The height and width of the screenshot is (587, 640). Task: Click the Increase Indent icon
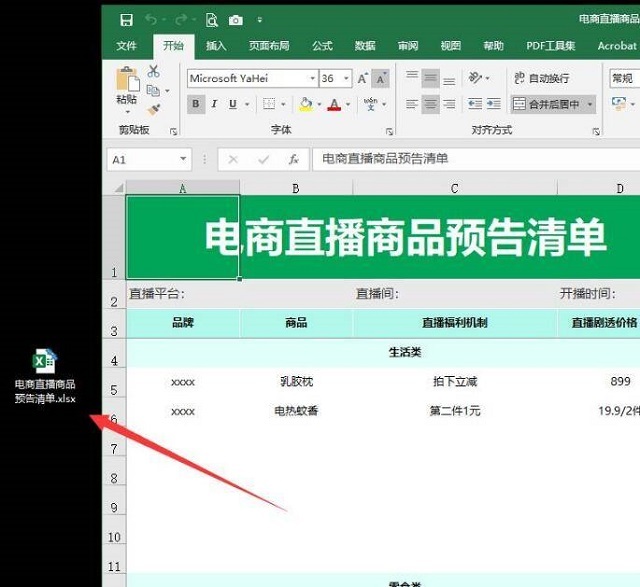[x=493, y=104]
